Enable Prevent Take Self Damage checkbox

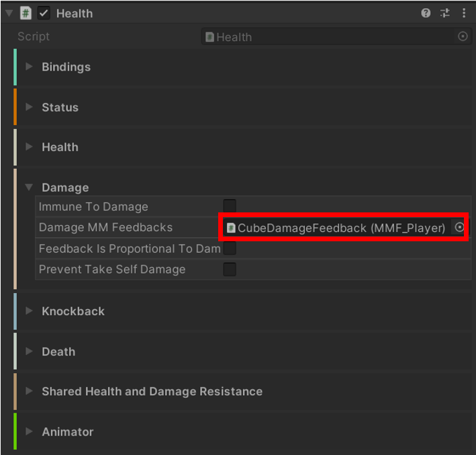230,270
